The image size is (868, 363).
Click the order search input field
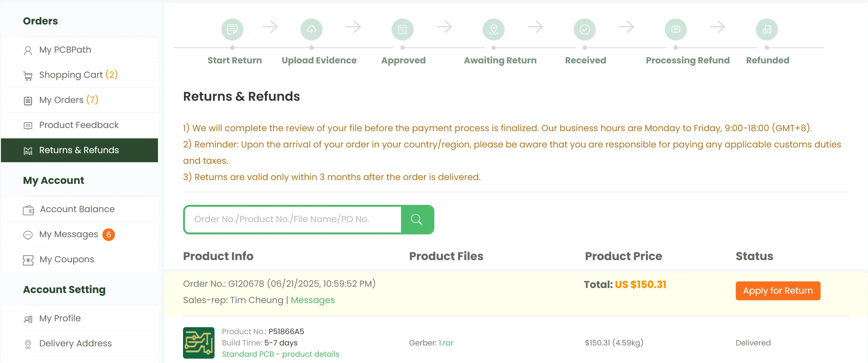click(292, 220)
